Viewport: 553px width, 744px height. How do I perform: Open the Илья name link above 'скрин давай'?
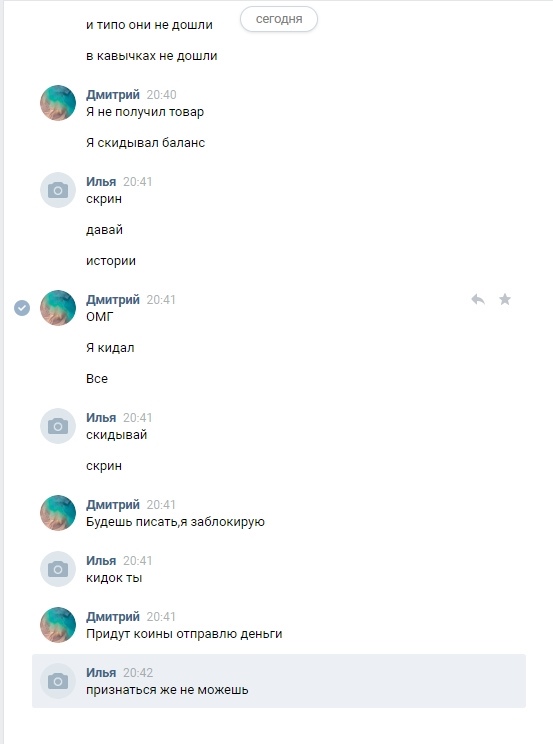pos(101,181)
